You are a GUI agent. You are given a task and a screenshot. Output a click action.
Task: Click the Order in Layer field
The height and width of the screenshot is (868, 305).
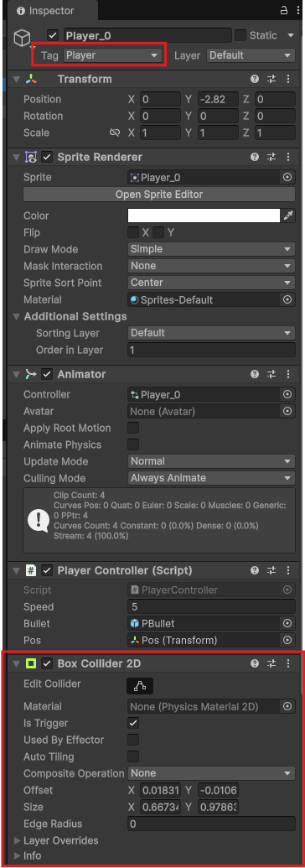coord(211,350)
